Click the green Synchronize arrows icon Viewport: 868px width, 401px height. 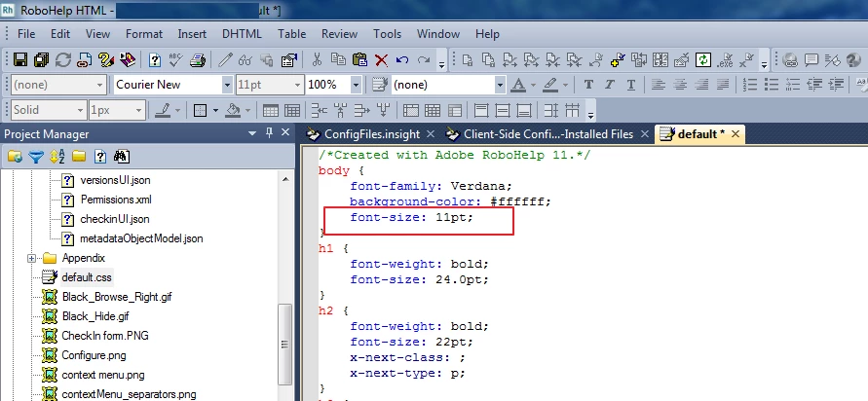pos(703,59)
